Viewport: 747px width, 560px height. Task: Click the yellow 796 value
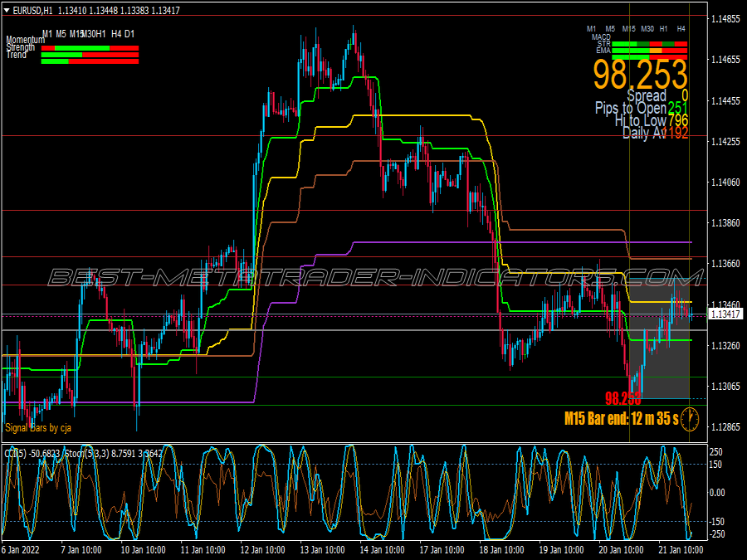(x=678, y=120)
